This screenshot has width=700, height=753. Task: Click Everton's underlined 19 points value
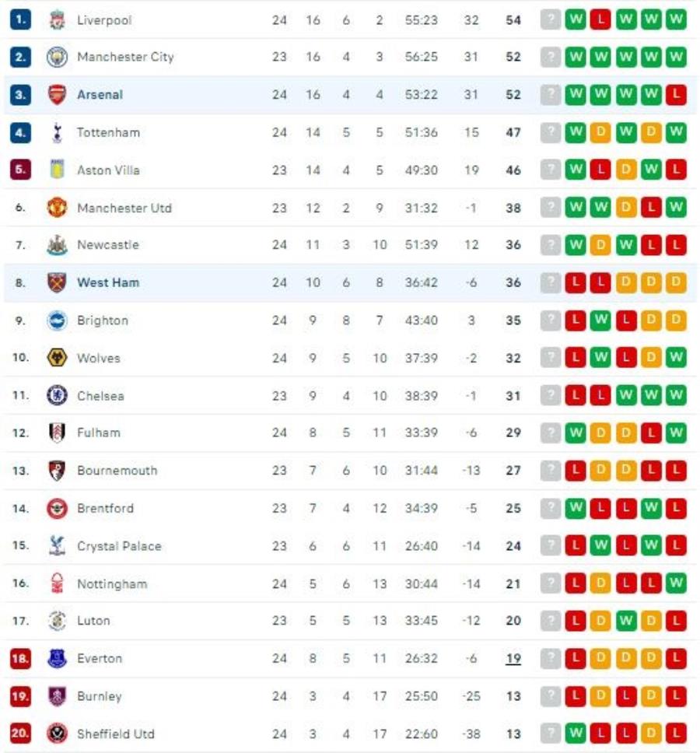click(x=513, y=659)
